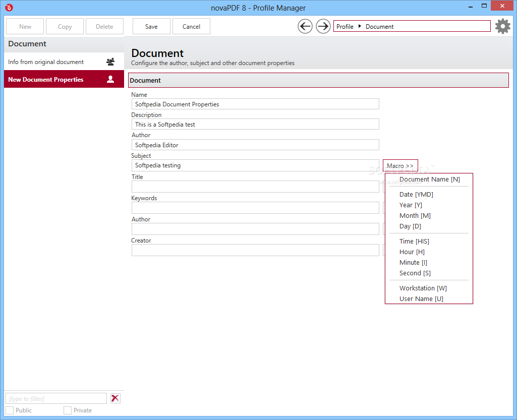The height and width of the screenshot is (420, 517).
Task: Click the Profile breadcrumb segment
Action: 345,26
